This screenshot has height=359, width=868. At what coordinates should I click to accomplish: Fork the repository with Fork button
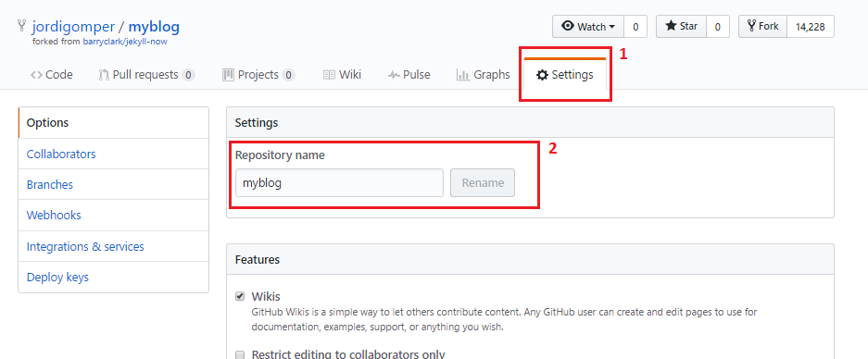point(762,26)
